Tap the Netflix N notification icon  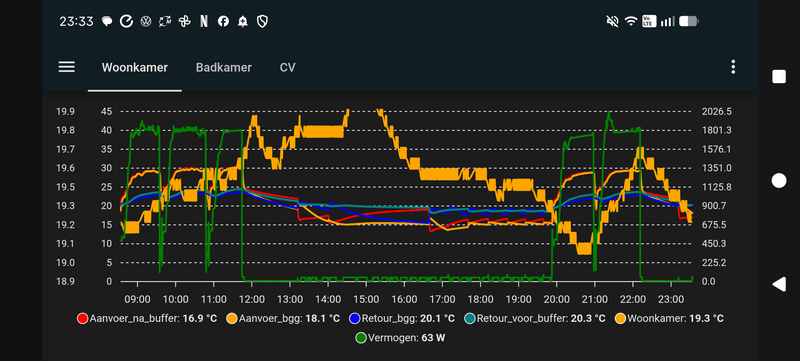coord(204,21)
